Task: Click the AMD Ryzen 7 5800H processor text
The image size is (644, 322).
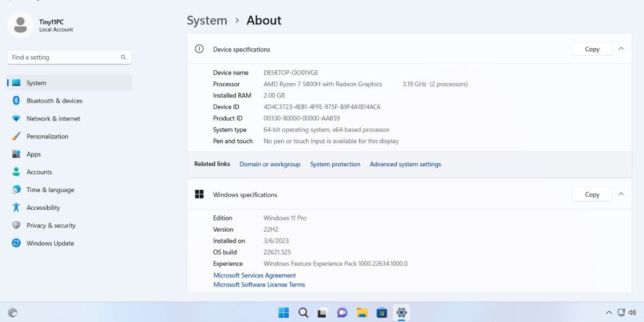Action: [x=323, y=84]
